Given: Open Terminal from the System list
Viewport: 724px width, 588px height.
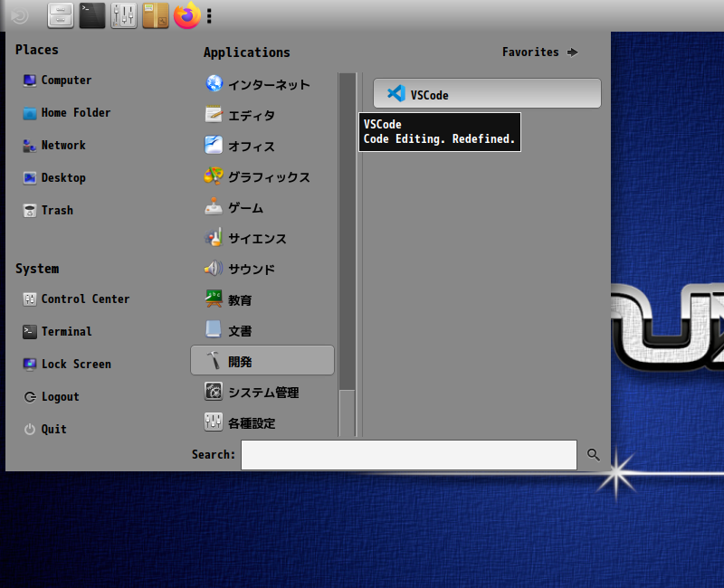Looking at the screenshot, I should pos(57,332).
